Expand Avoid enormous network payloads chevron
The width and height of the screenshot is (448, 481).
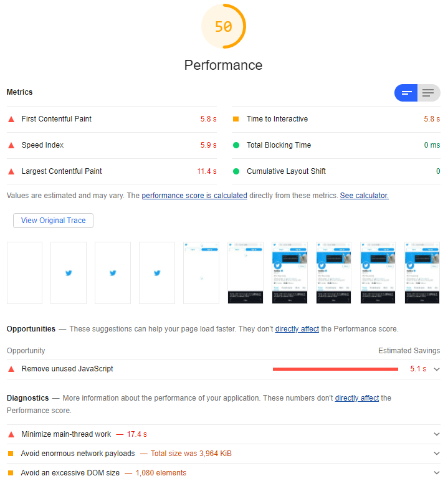tap(437, 454)
